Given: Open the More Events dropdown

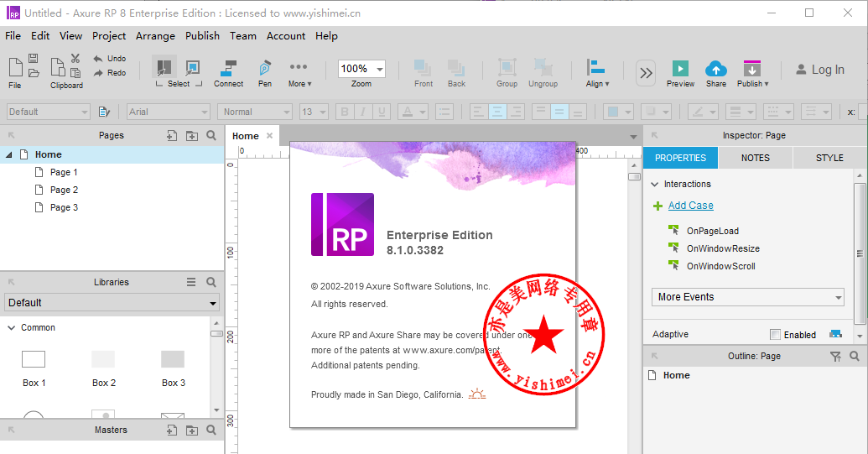Looking at the screenshot, I should point(747,297).
